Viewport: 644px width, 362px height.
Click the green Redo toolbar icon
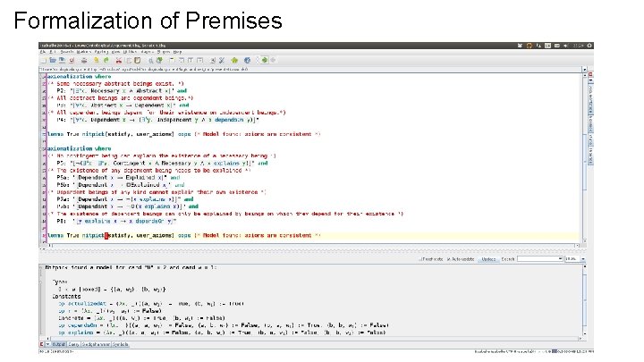tap(106, 61)
